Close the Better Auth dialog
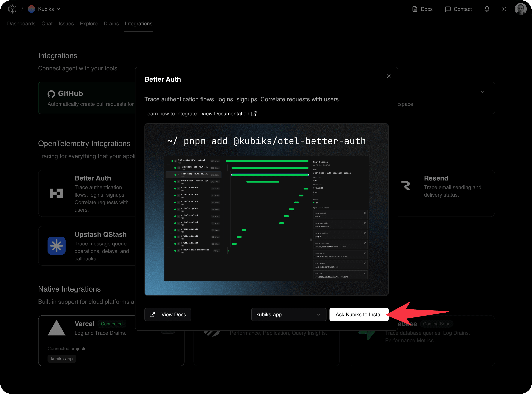Screen dimensions: 532x394 [388, 76]
